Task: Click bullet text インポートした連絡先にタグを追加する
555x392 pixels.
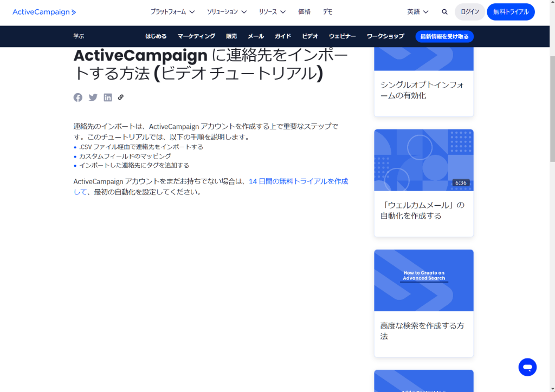Action: [x=134, y=165]
